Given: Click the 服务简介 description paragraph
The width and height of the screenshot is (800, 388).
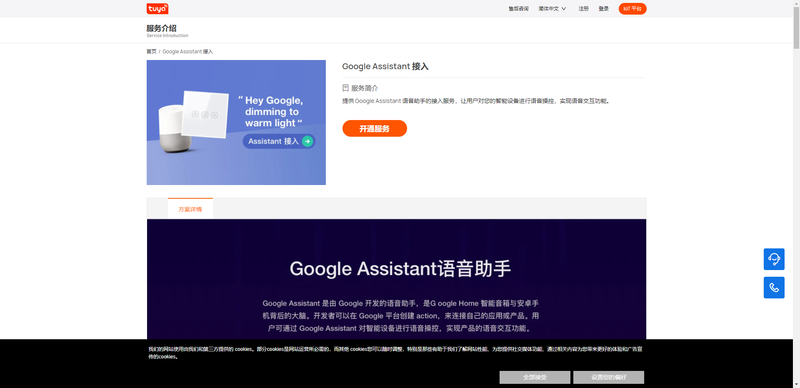Looking at the screenshot, I should (x=476, y=101).
